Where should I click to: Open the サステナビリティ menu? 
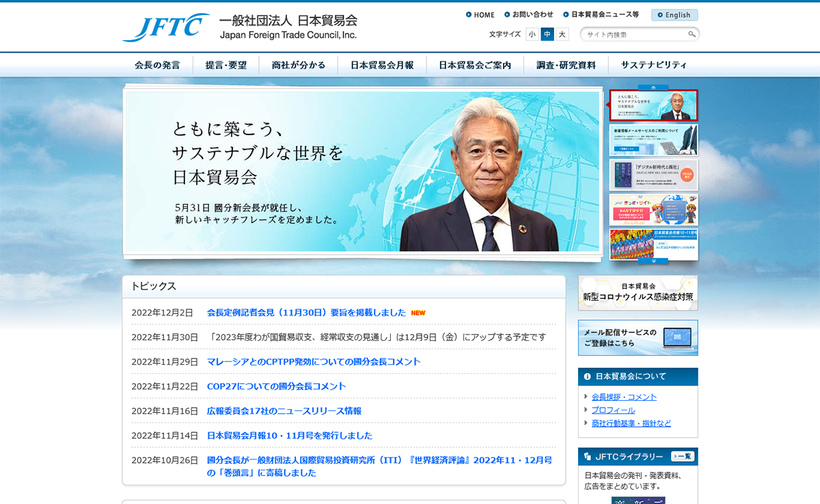653,66
